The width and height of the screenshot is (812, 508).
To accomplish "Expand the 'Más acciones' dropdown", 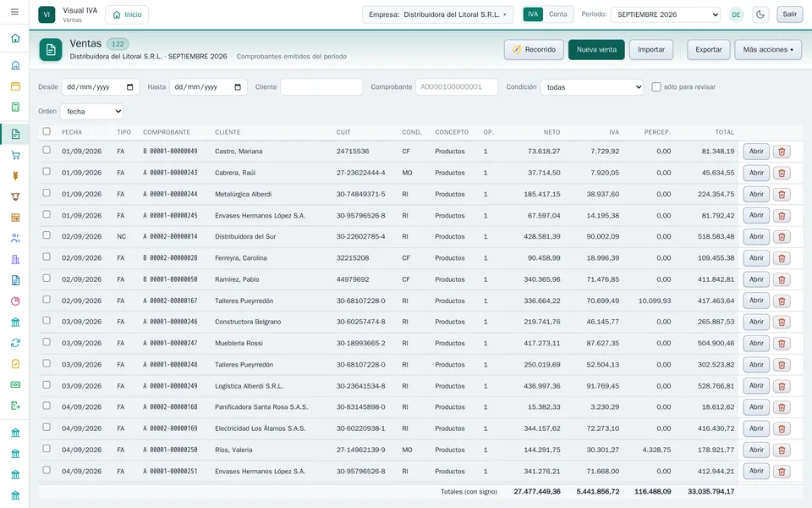I will [x=768, y=50].
